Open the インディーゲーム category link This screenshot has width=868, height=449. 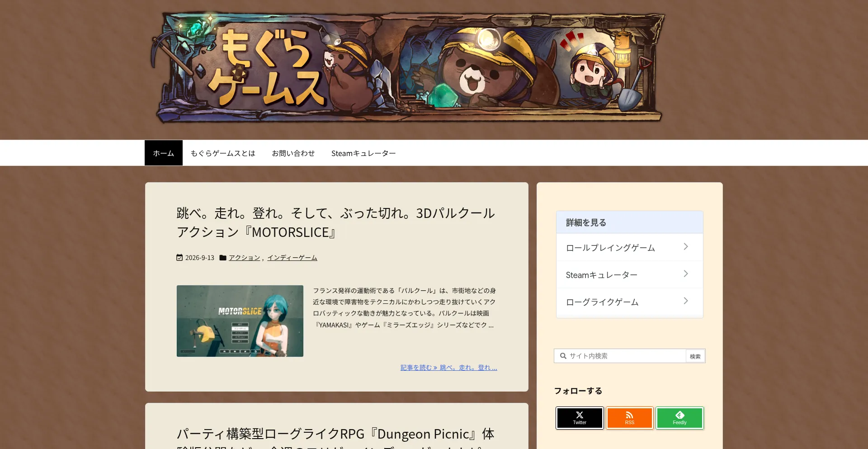pos(292,258)
